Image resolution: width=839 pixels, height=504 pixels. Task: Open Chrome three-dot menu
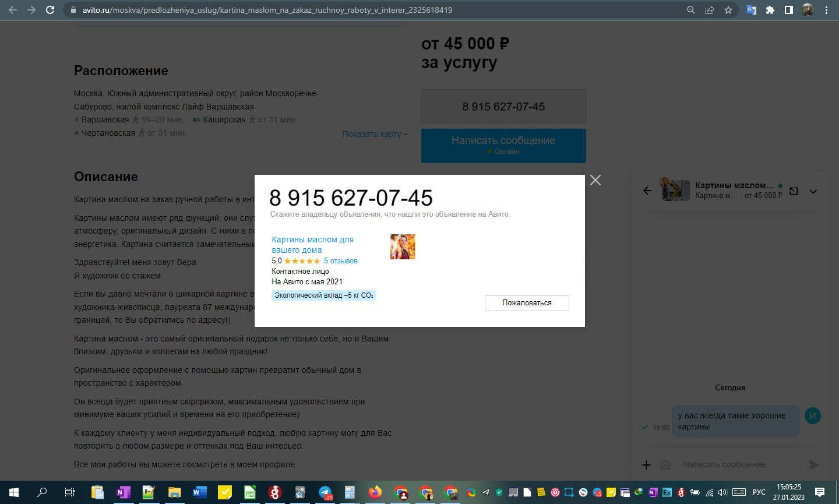[x=826, y=10]
